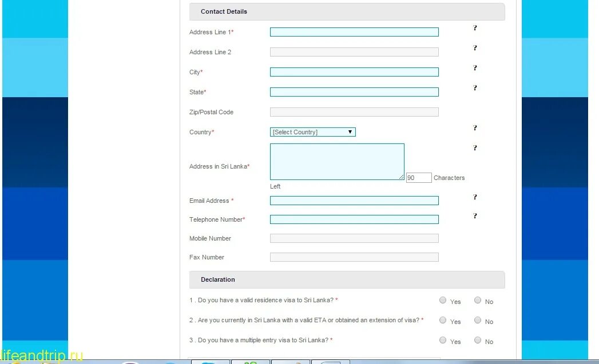This screenshot has height=364, width=599.
Task: Click the question mark icon next to City
Action: pos(475,68)
